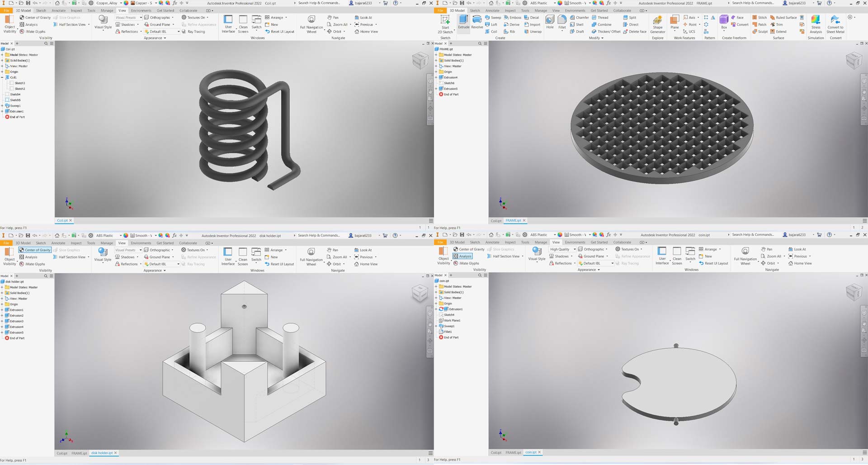The height and width of the screenshot is (465, 868).
Task: Click Zoom All in disk holder.ipt window
Action: (x=337, y=257)
